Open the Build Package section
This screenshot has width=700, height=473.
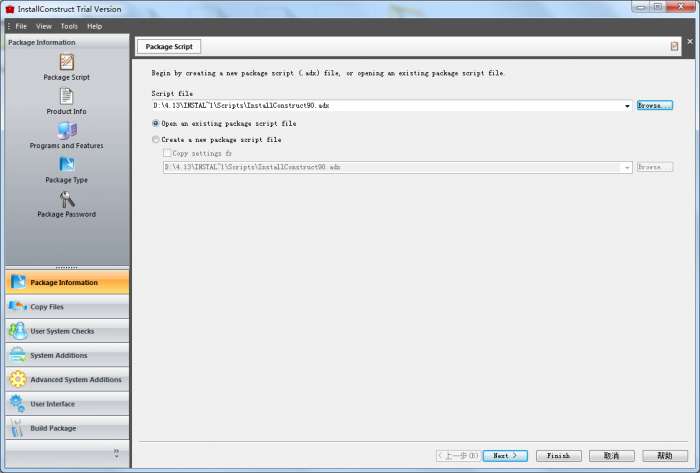[67, 428]
